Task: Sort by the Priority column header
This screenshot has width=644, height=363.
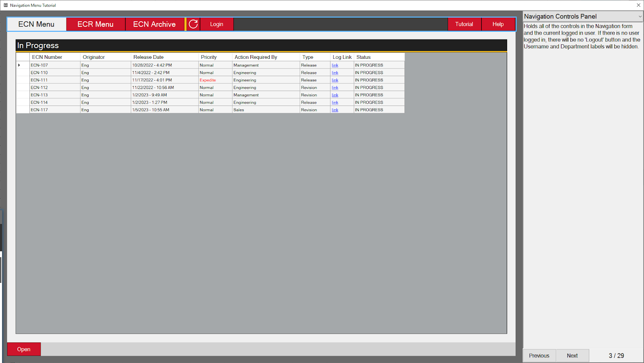Action: click(x=209, y=57)
